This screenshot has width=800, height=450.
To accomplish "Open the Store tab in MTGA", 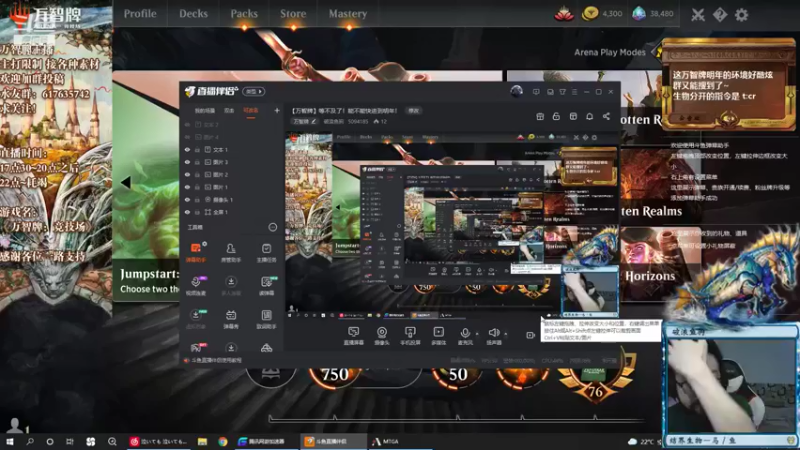I will [x=293, y=14].
